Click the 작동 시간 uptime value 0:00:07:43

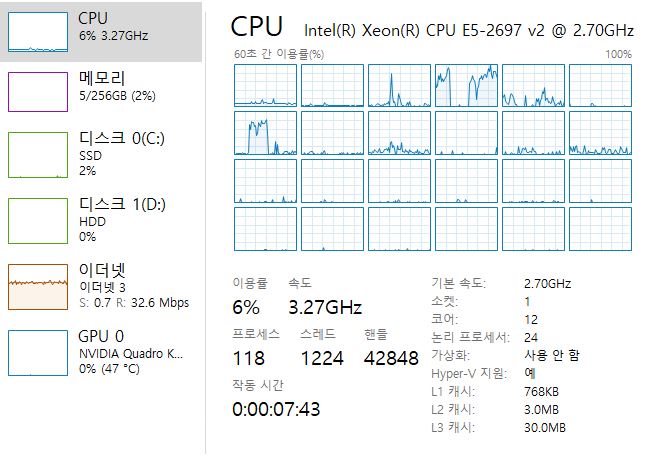276,409
